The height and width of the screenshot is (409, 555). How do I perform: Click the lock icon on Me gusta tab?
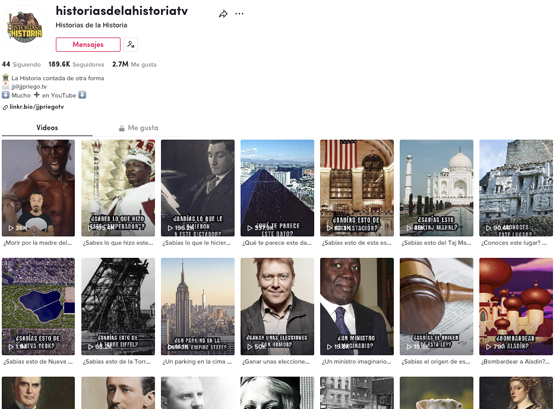[121, 128]
